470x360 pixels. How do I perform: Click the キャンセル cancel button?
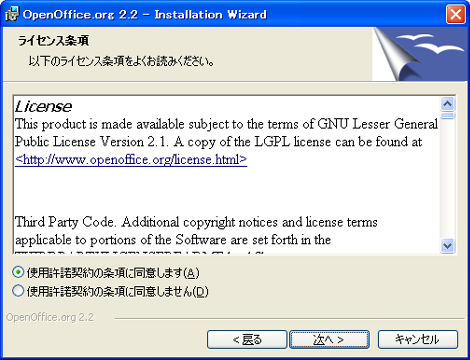click(x=418, y=339)
